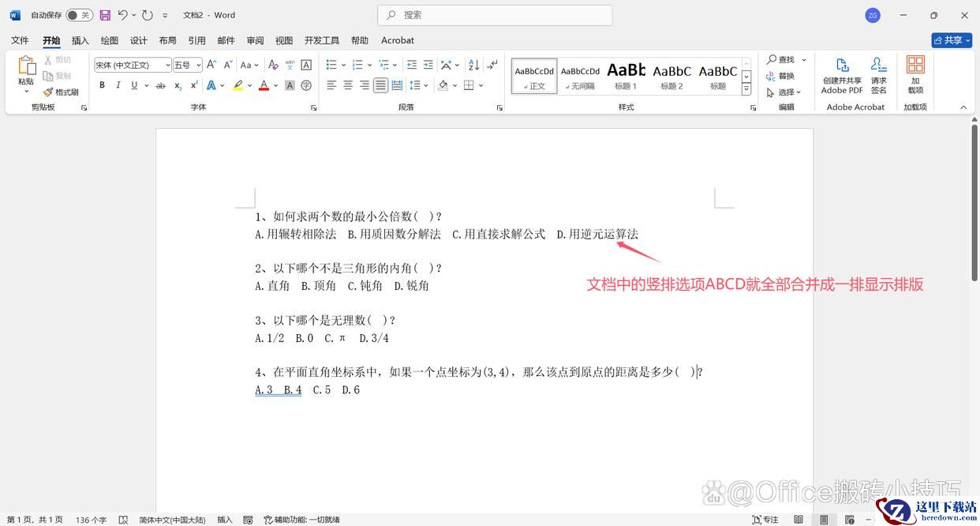This screenshot has width=980, height=526.
Task: Expand numbering list options arrow
Action: click(x=370, y=65)
